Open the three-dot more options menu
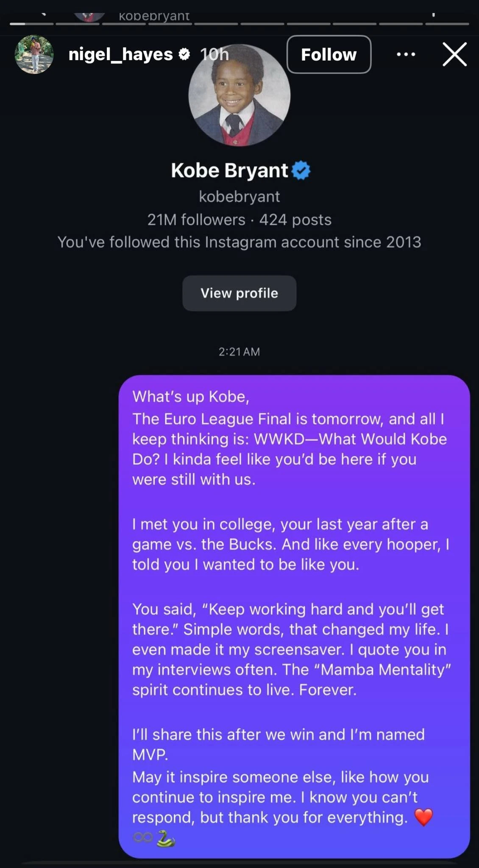Screen dimensions: 479x868 pyautogui.click(x=406, y=54)
